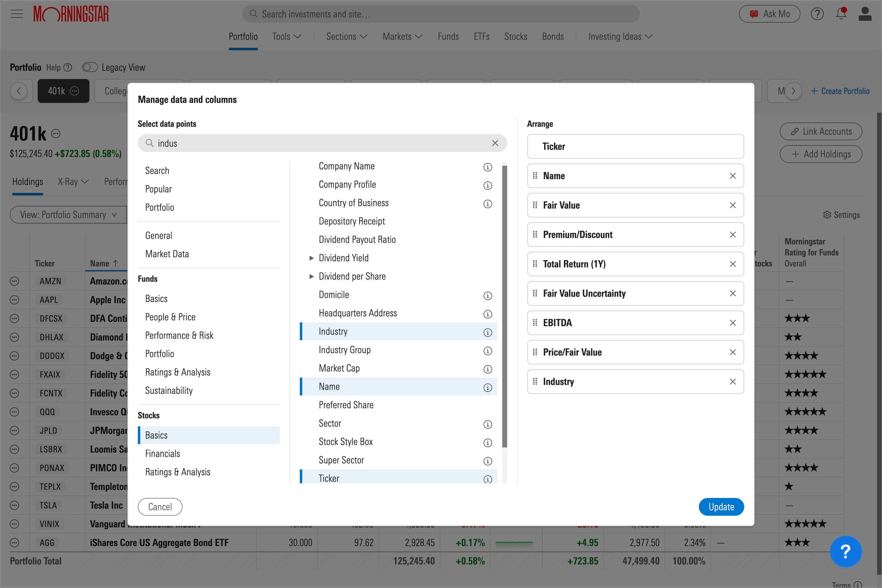This screenshot has height=588, width=882.
Task: Remove Industry column from Arrange list
Action: click(x=732, y=382)
